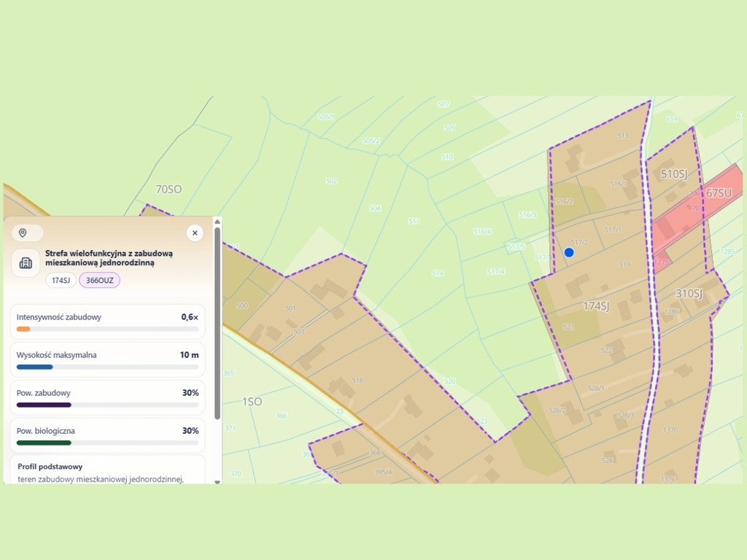Screen dimensions: 747x560
Task: Click the Pow. zabudowy purple bar
Action: click(44, 405)
